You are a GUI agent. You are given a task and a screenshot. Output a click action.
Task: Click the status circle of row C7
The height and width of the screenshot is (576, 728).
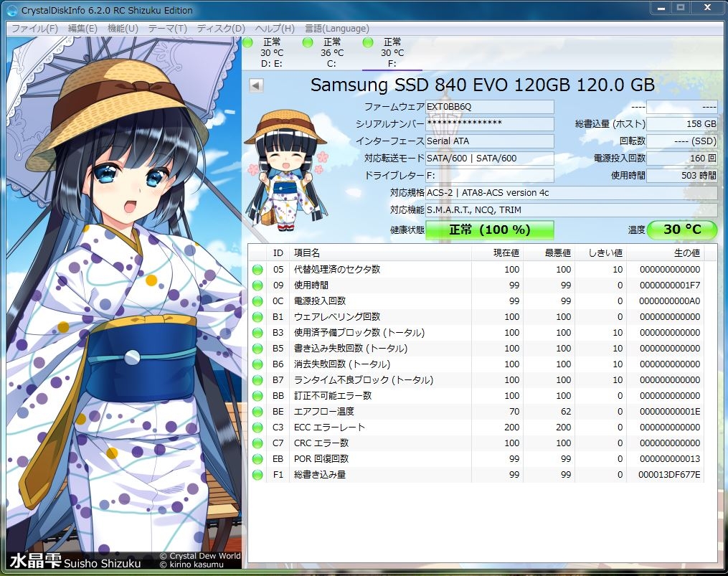tap(257, 443)
